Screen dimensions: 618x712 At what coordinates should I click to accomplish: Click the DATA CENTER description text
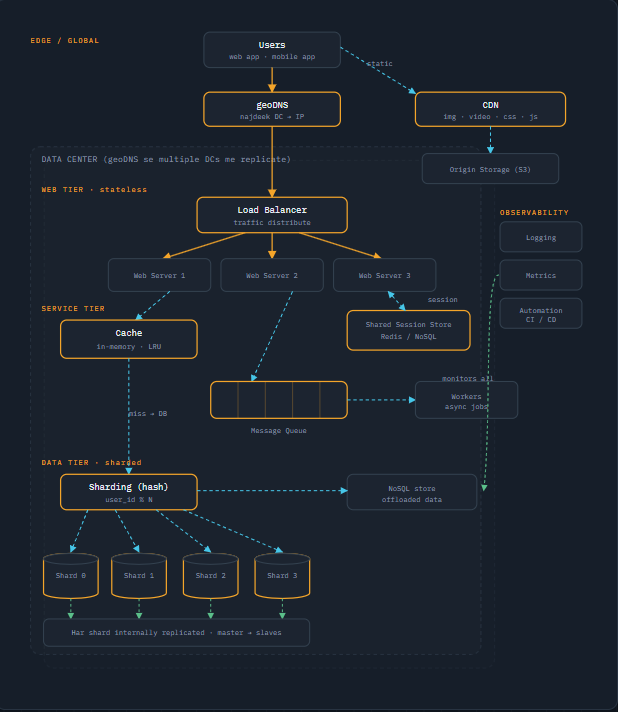pyautogui.click(x=166, y=159)
